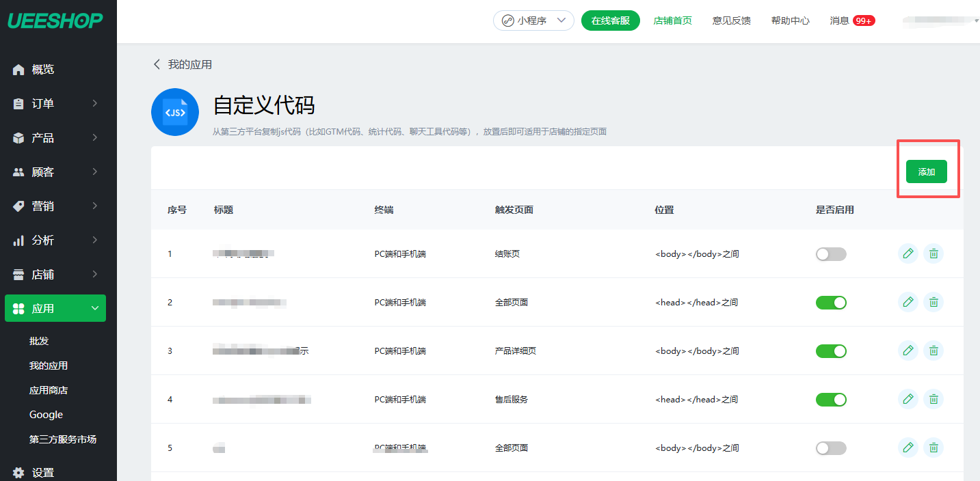980x481 pixels.
Task: Click the back arrow beside 我的应用
Action: (x=157, y=64)
